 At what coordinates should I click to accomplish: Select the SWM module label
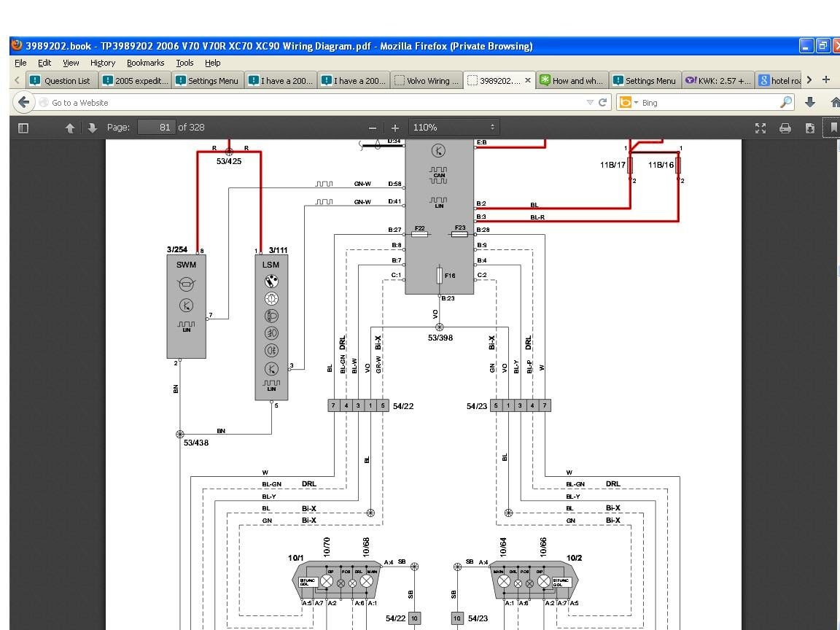pos(186,265)
